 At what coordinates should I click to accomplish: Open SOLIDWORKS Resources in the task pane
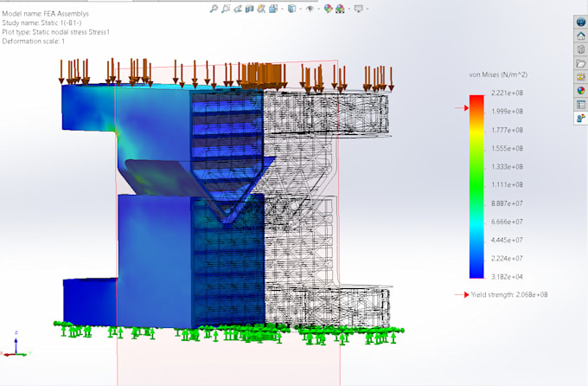point(581,22)
